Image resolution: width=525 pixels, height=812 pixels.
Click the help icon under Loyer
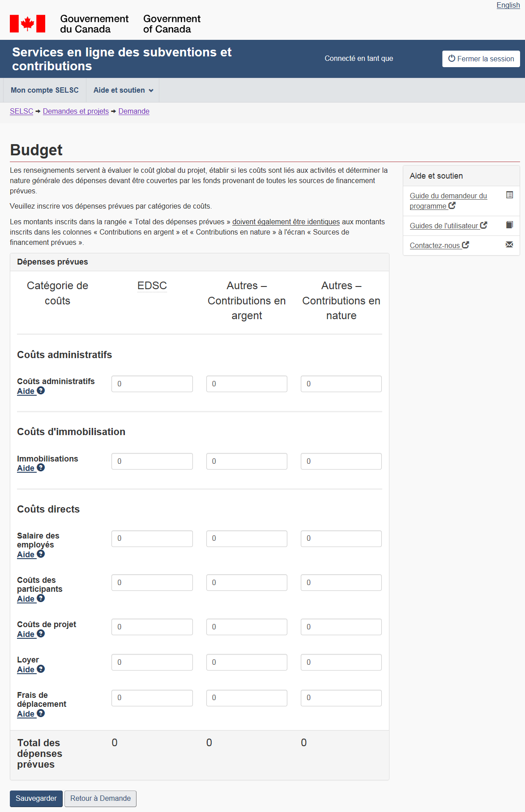click(41, 669)
